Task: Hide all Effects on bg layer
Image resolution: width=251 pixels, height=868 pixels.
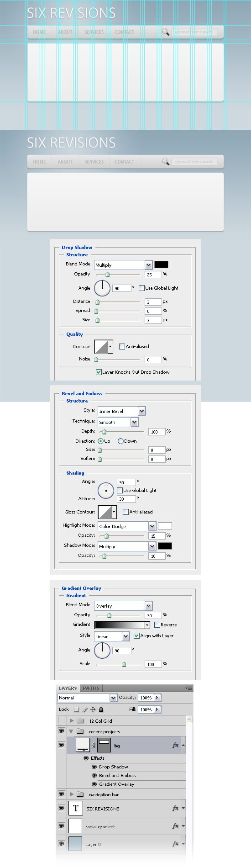Action: (x=86, y=758)
